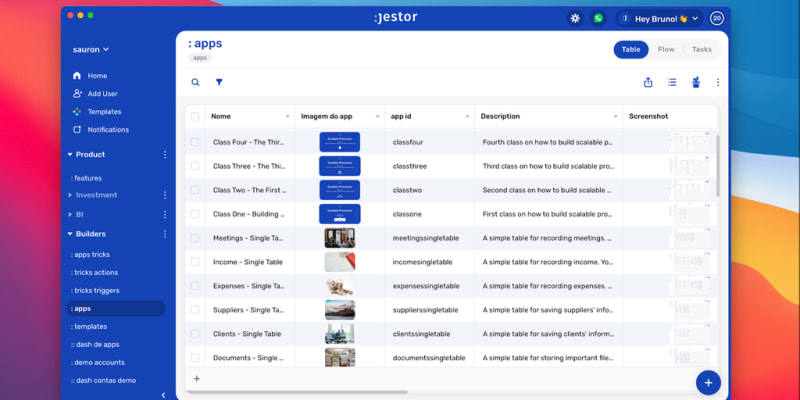The image size is (800, 400).
Task: Click the Meetings row image thumbnail
Action: [339, 238]
